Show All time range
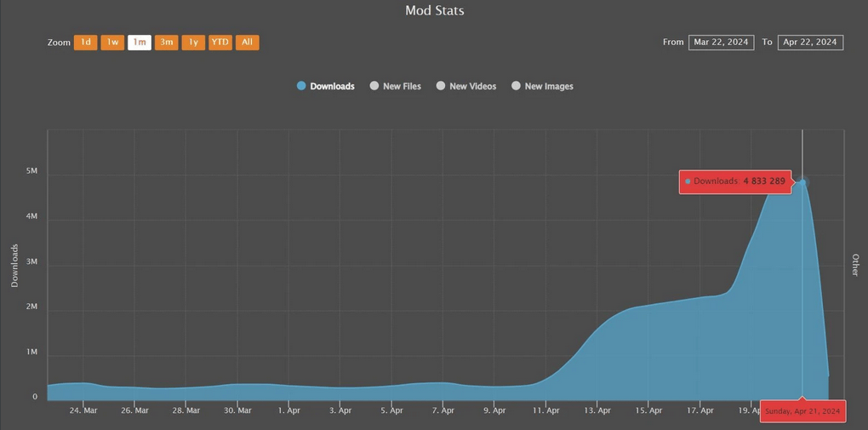This screenshot has height=430, width=868. pyautogui.click(x=247, y=43)
